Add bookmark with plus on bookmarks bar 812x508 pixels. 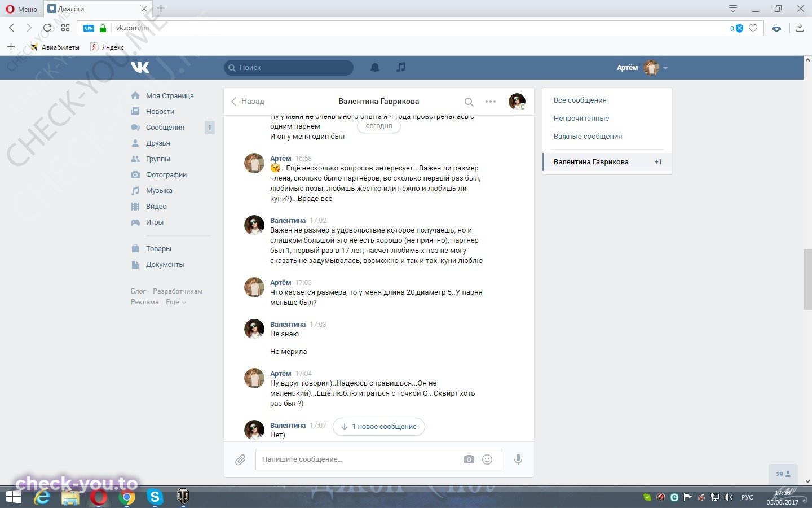pyautogui.click(x=11, y=47)
